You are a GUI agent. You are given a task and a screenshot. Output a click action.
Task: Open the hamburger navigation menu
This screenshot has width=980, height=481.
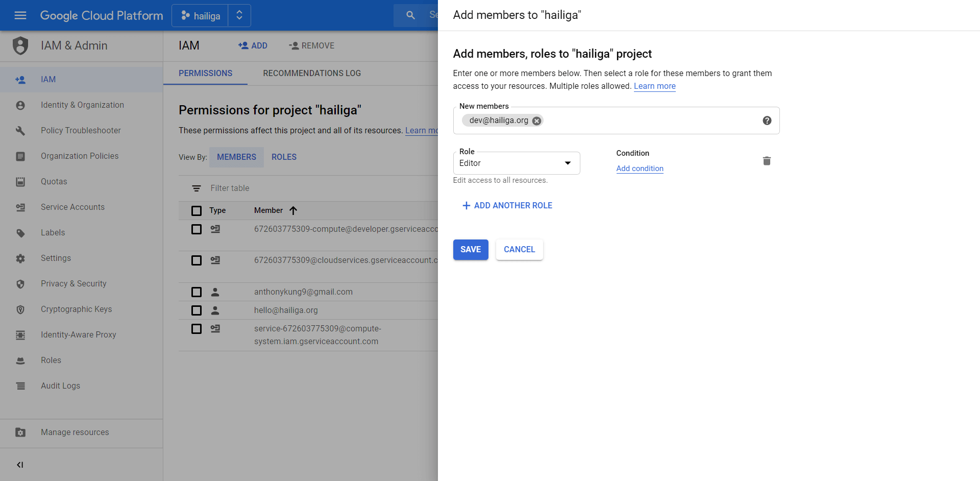[20, 15]
